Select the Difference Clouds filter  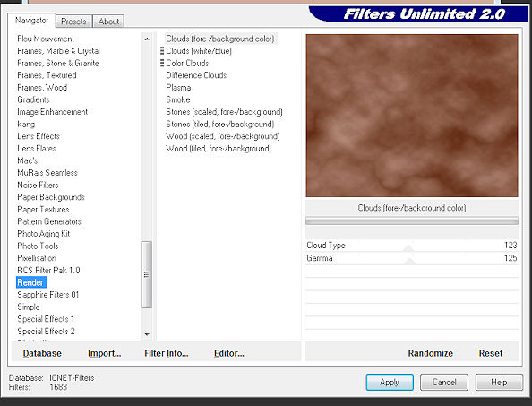point(196,75)
